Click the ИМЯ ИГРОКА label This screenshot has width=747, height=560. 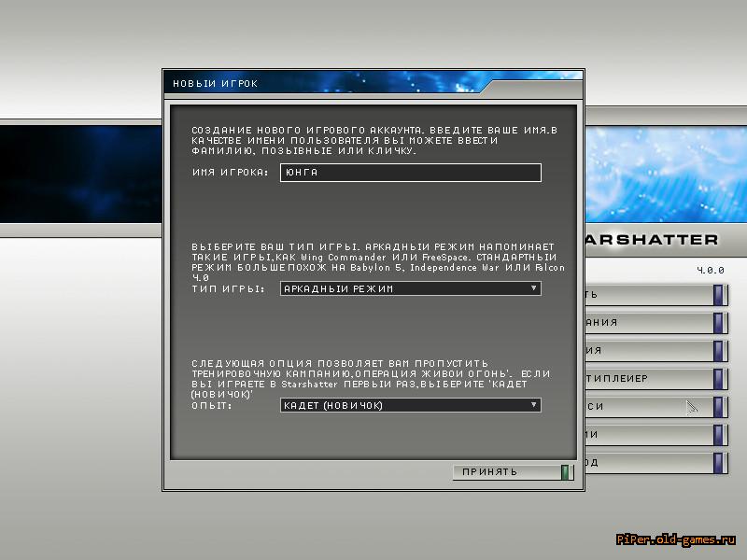click(x=230, y=173)
